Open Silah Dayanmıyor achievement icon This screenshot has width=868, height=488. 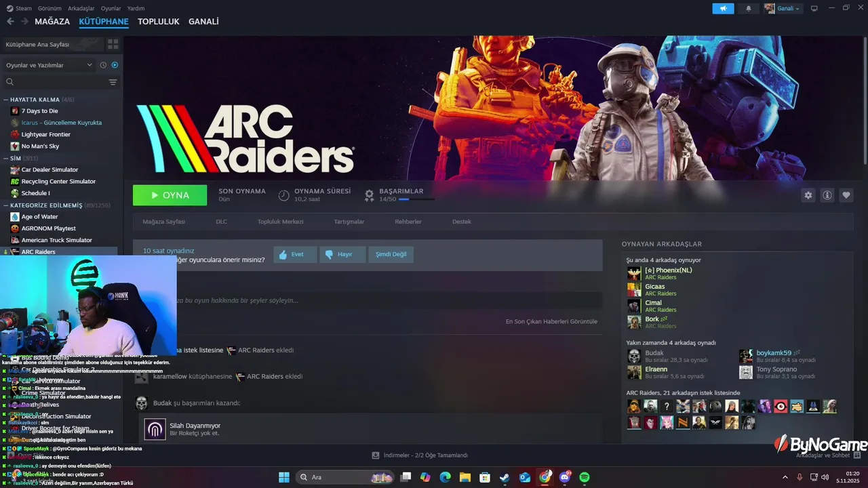tap(155, 429)
